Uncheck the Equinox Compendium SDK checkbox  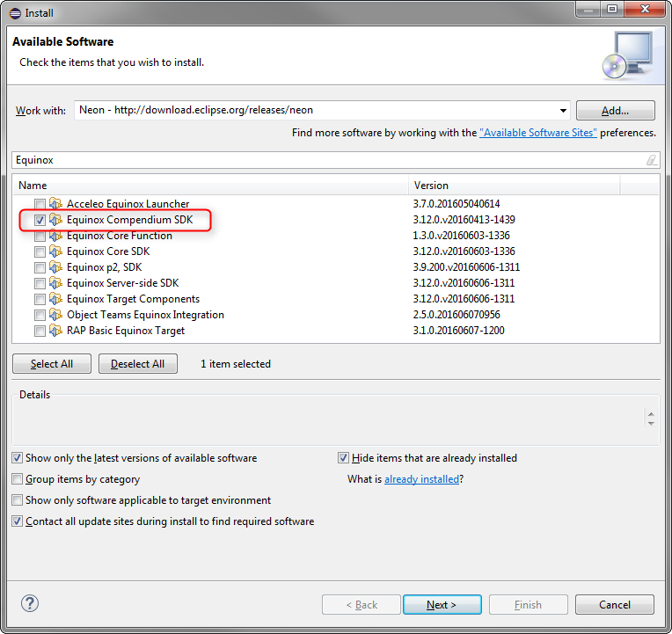point(40,220)
